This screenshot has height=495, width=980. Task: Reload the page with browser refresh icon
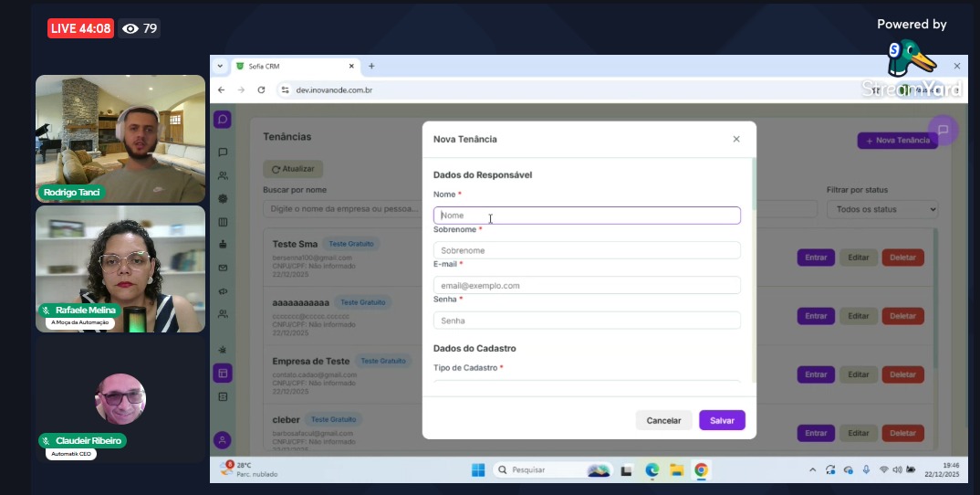point(261,90)
